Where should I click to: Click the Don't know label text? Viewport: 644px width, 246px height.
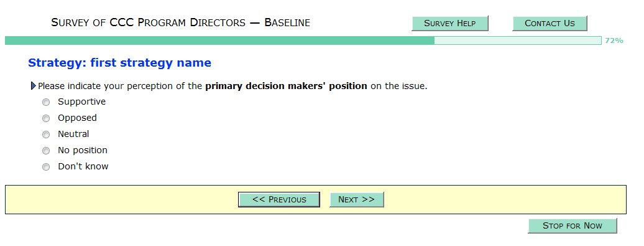(x=83, y=167)
